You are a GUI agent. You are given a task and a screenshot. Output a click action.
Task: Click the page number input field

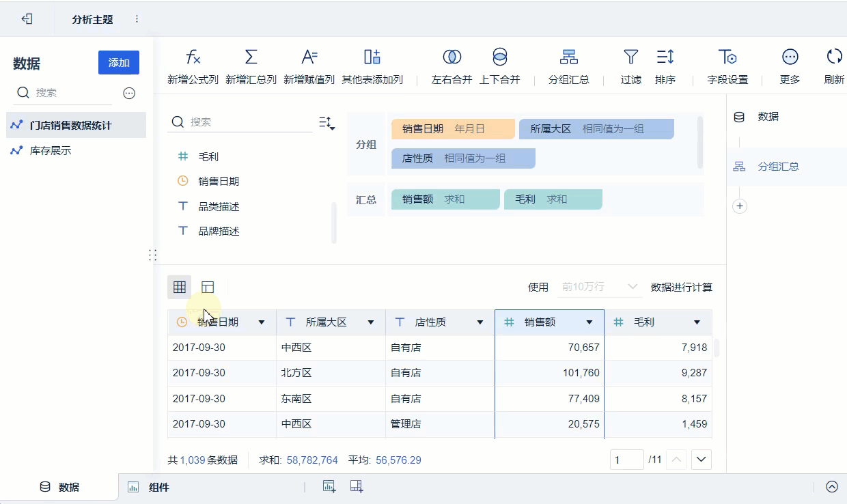[x=626, y=460]
